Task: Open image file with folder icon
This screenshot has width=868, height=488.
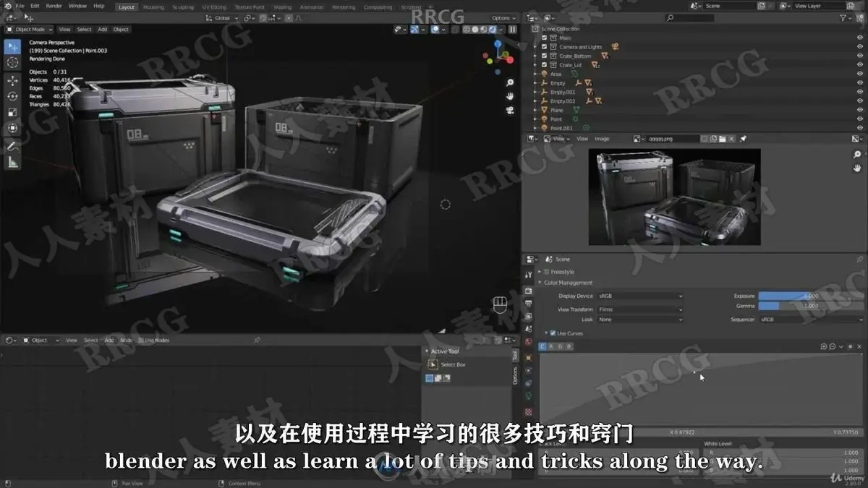Action: 723,138
